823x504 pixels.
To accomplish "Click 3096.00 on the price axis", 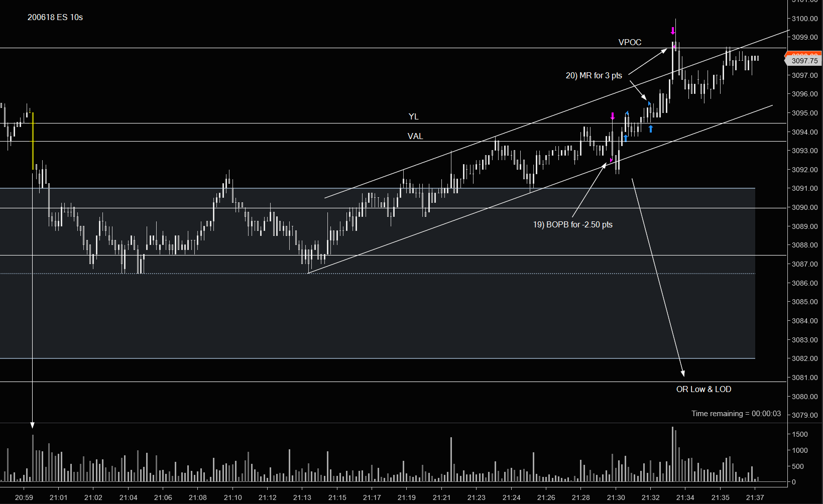I will click(x=805, y=94).
